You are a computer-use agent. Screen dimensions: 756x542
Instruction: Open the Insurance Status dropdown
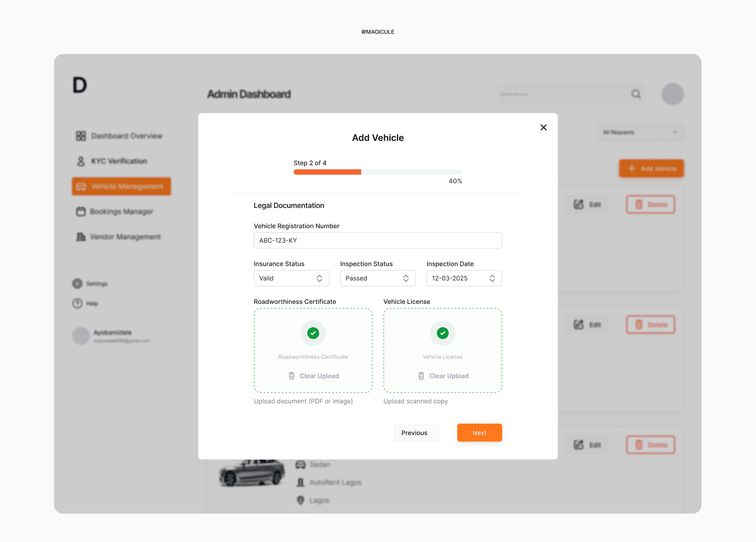tap(292, 278)
